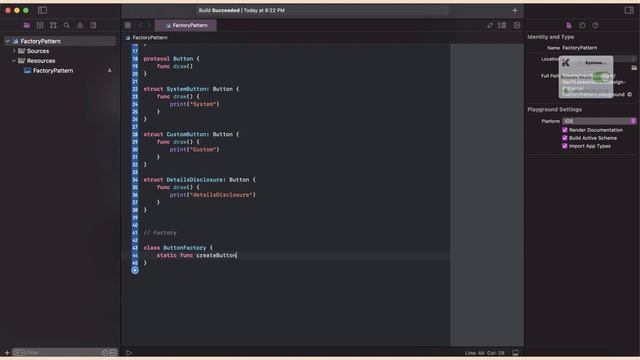The width and height of the screenshot is (640, 360).
Task: Click the // Factory comment line
Action: pos(160,233)
